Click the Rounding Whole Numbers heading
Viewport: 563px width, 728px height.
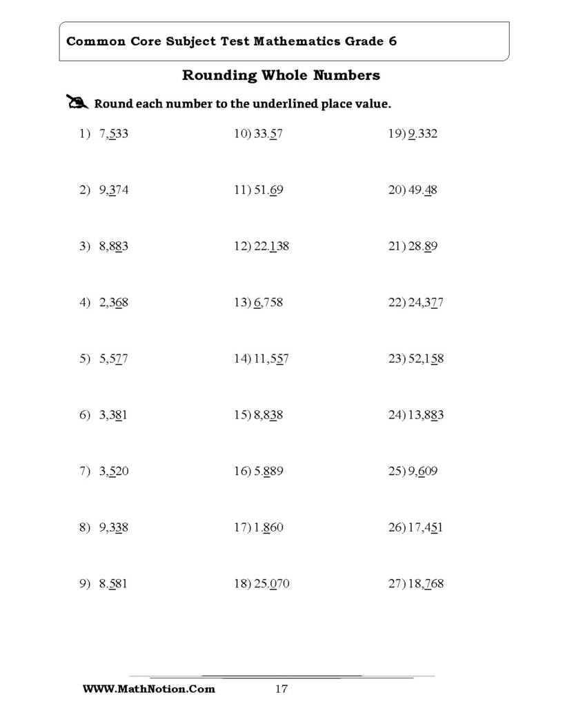[x=281, y=75]
